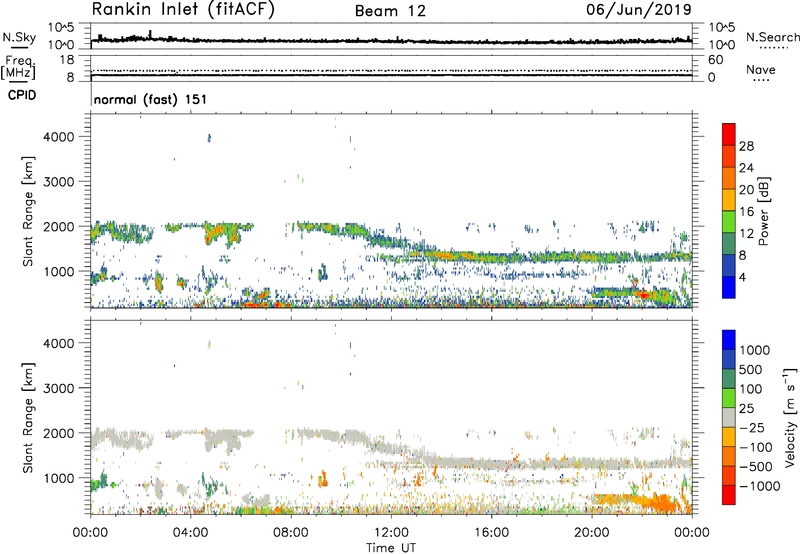The width and height of the screenshot is (800, 554).
Task: Click the 'Nave' legend label
Action: click(761, 69)
